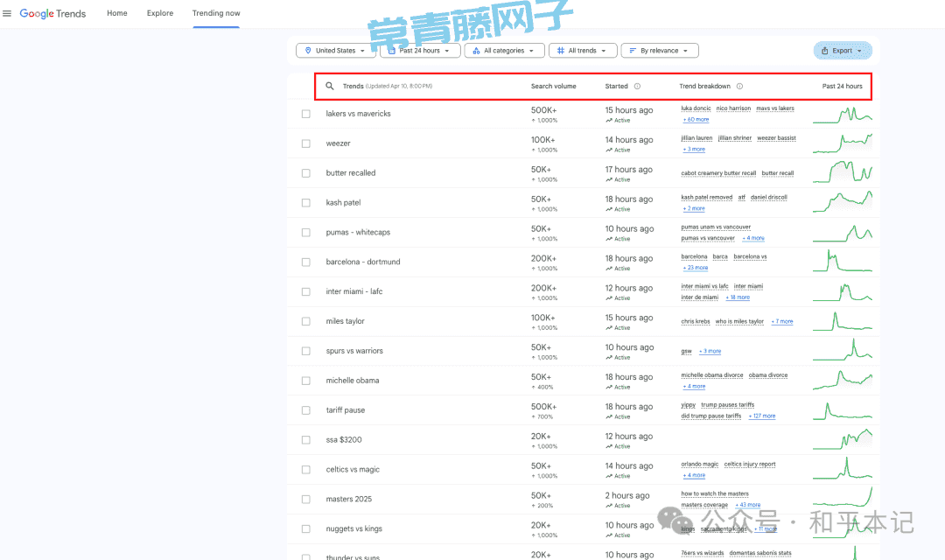
Task: Click the 'jillian lauren' breakdown term
Action: (696, 138)
